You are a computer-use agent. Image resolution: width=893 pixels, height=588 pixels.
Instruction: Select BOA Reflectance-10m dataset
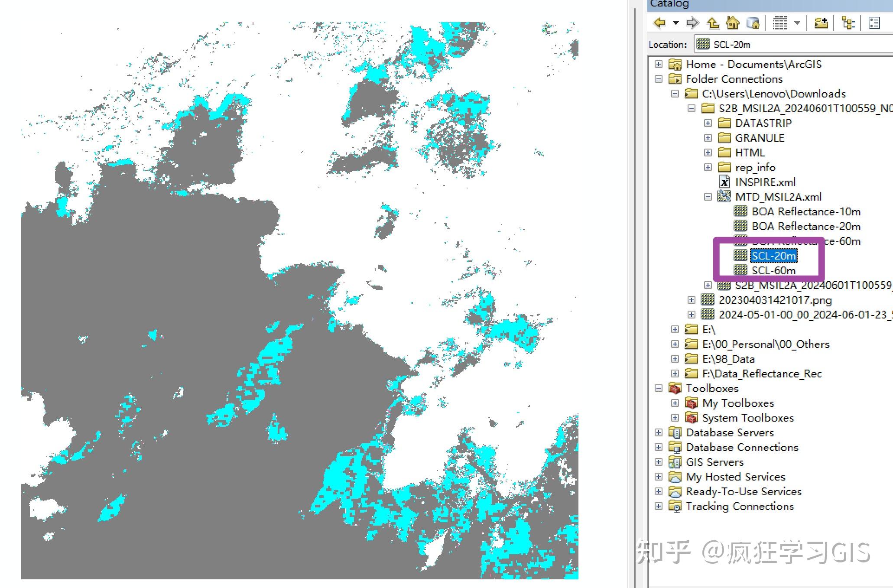click(806, 211)
